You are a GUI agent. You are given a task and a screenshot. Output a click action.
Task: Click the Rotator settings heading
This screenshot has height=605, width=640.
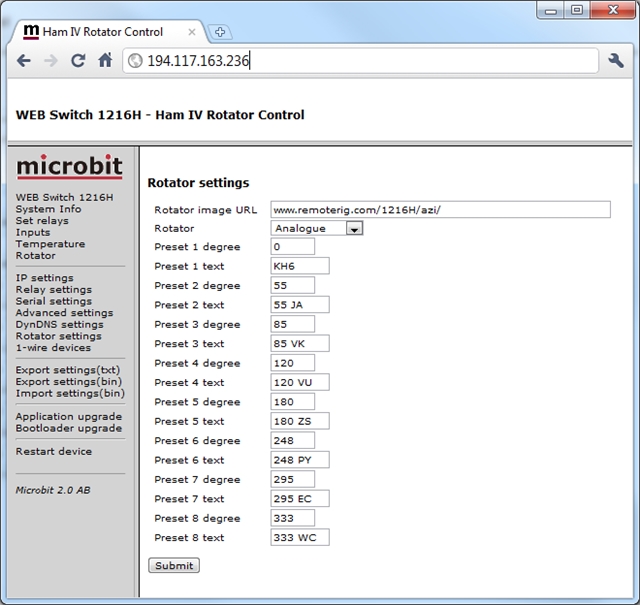pos(198,183)
